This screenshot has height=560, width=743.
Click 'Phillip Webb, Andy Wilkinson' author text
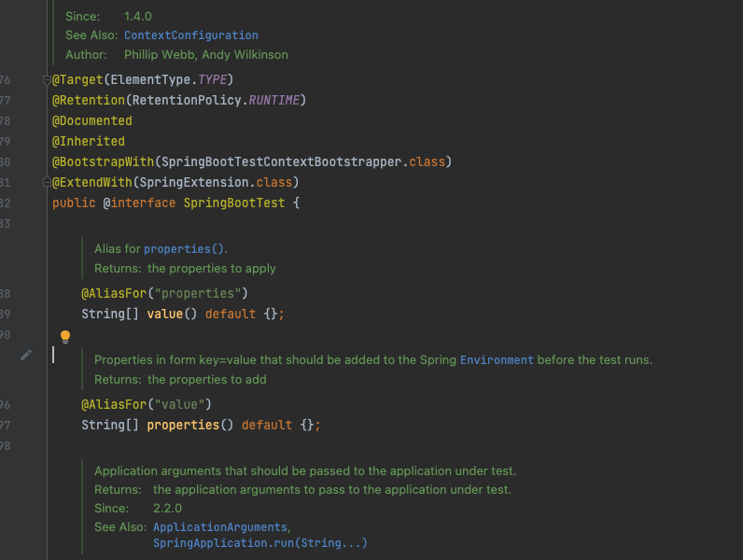(206, 55)
